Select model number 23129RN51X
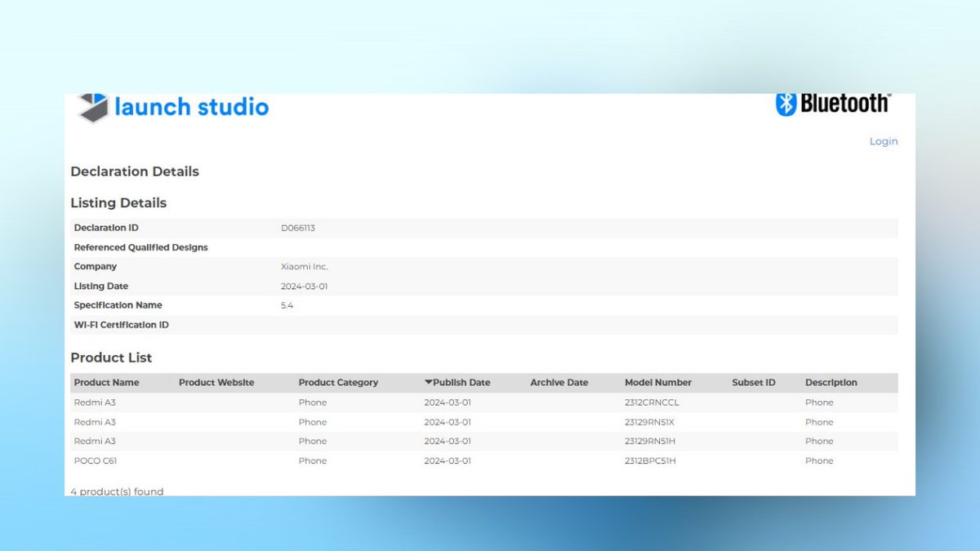This screenshot has height=551, width=980. click(x=649, y=422)
